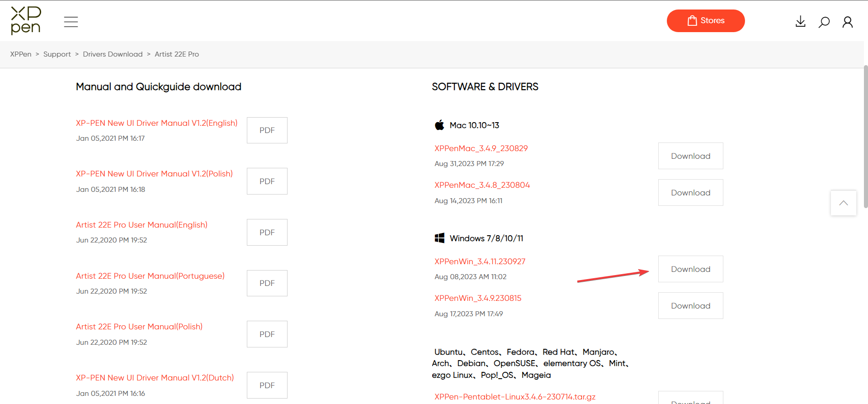Open XP-PEN New UI Driver Manual V1.2(Dutch) link
The height and width of the screenshot is (404, 868).
click(155, 378)
